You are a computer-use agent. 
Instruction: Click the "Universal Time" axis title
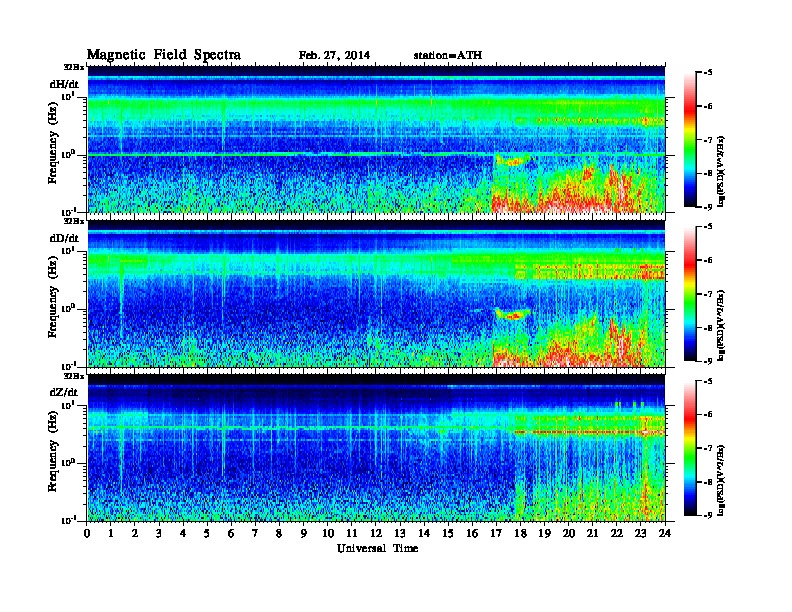tap(377, 548)
